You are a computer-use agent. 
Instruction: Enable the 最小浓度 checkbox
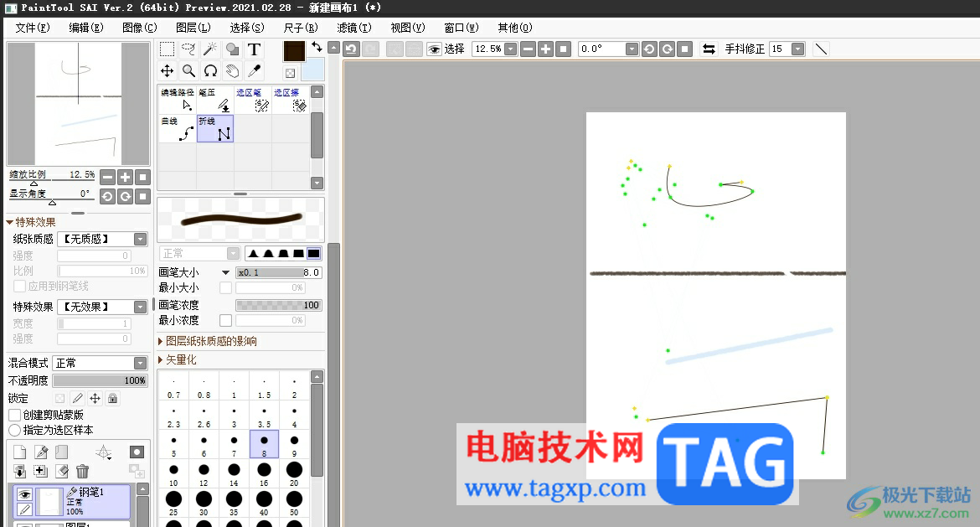click(x=225, y=320)
